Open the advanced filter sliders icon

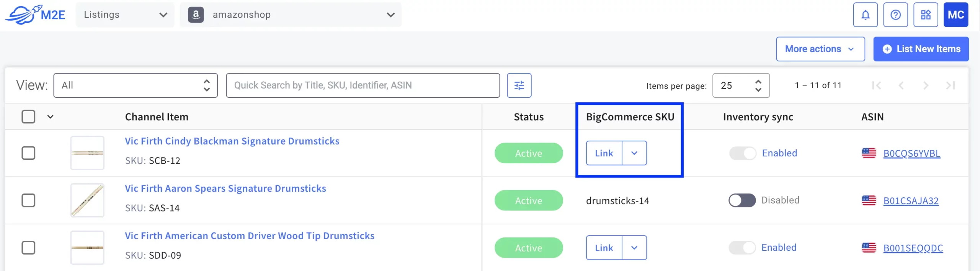coord(519,85)
